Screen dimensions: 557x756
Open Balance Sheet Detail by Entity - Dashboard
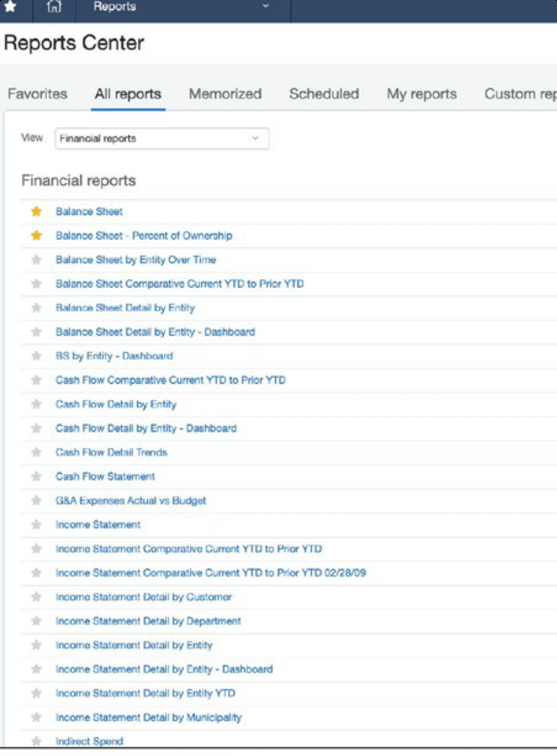tap(155, 331)
